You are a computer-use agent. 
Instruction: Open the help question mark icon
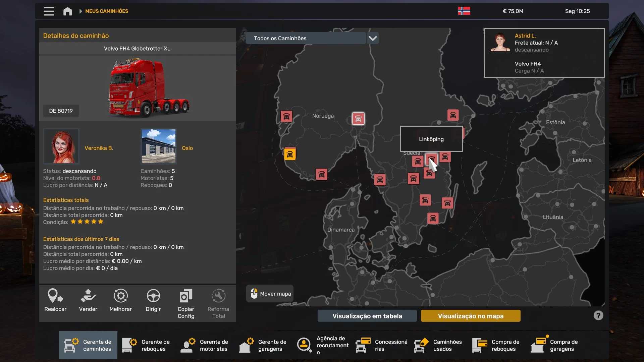coord(598,315)
